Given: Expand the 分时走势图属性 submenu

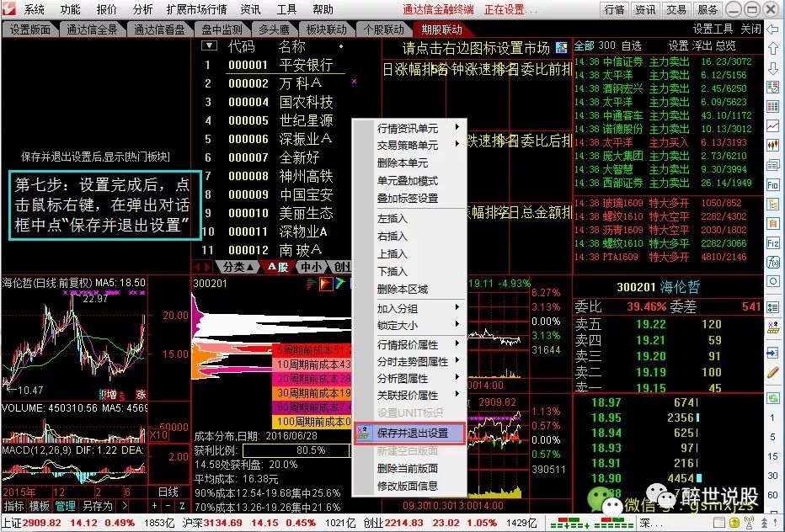Looking at the screenshot, I should coord(409,361).
